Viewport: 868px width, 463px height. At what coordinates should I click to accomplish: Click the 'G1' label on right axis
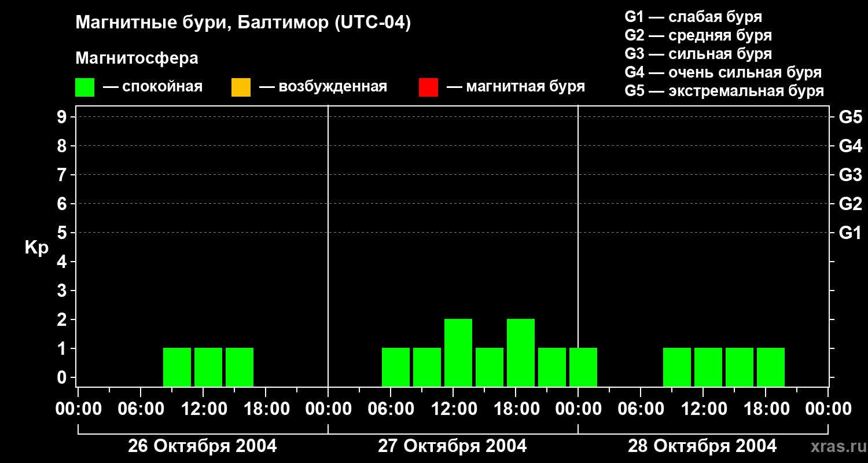pyautogui.click(x=850, y=233)
